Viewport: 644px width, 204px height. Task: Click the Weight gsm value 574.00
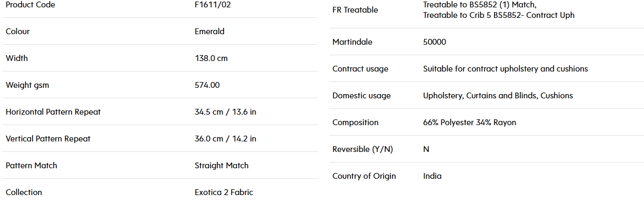pos(207,85)
